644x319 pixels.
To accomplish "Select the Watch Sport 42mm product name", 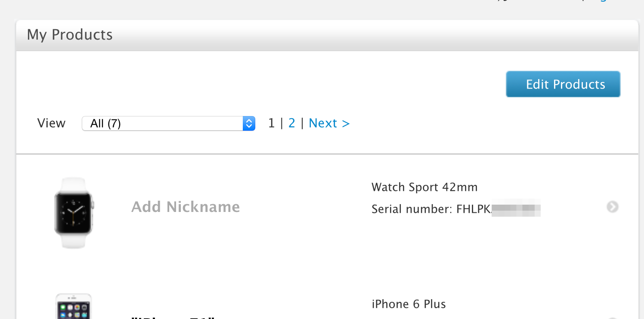I will 424,187.
